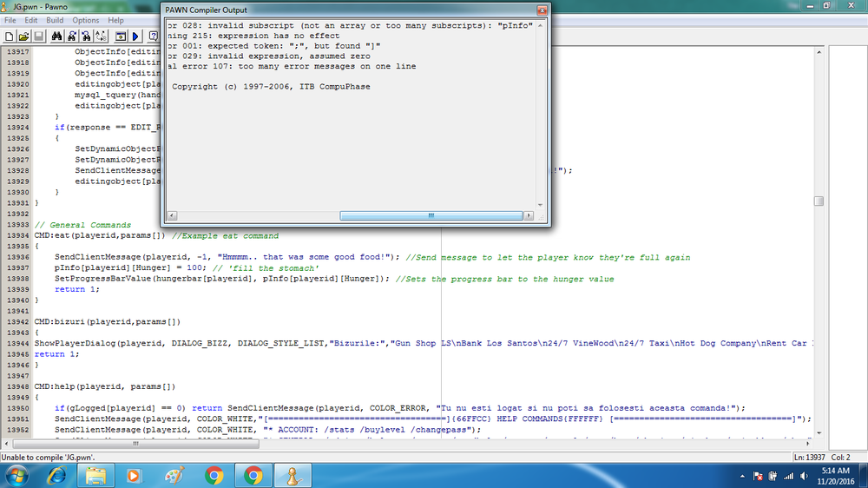Image resolution: width=868 pixels, height=488 pixels.
Task: Switch to Pawno pawn icon in taskbar
Action: [x=293, y=476]
